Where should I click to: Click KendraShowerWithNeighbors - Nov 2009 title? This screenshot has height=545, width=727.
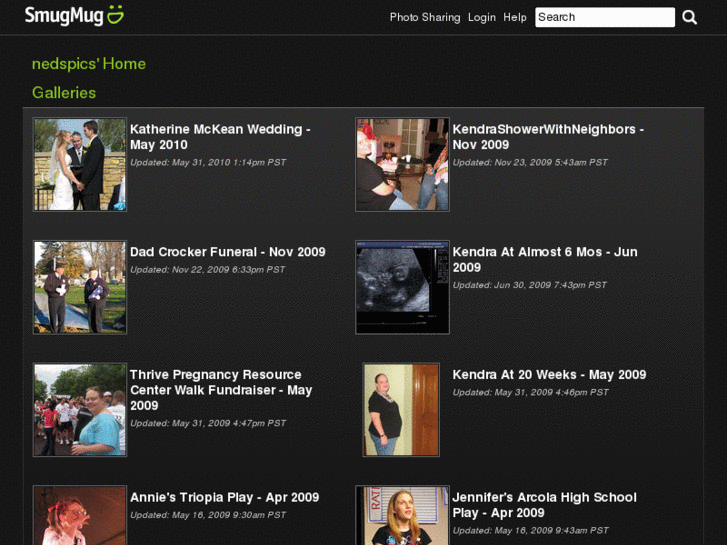[x=547, y=137]
